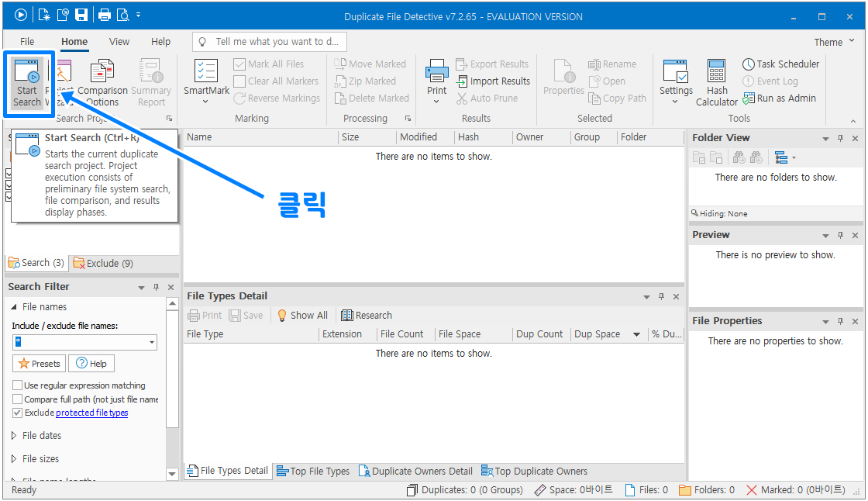Switch to Duplicate Owners Detail tab
Image resolution: width=868 pixels, height=501 pixels.
point(415,471)
